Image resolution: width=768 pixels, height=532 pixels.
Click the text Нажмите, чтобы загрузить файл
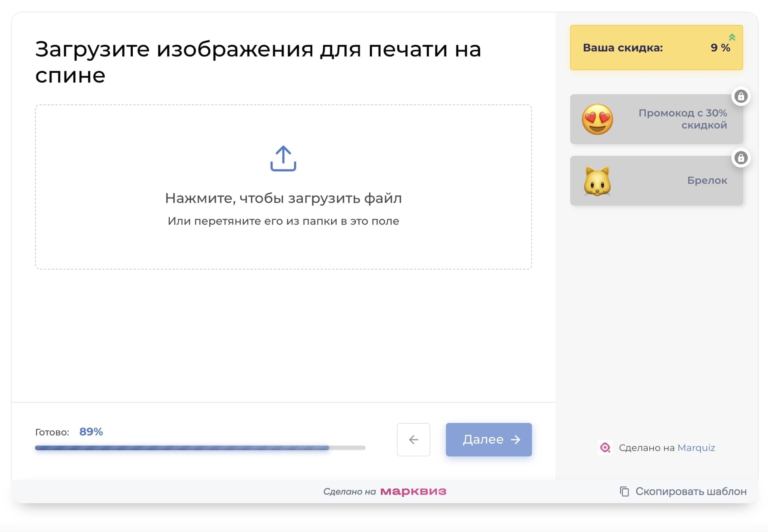(x=283, y=198)
